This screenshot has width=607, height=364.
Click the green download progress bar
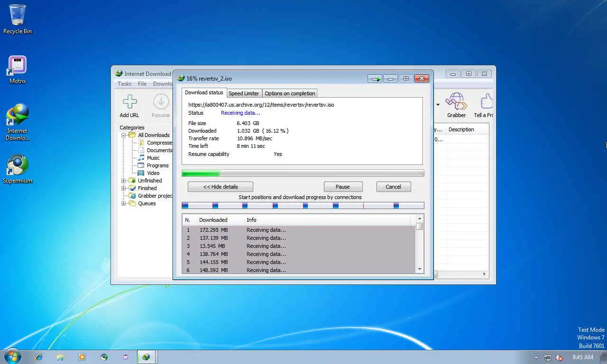(303, 173)
